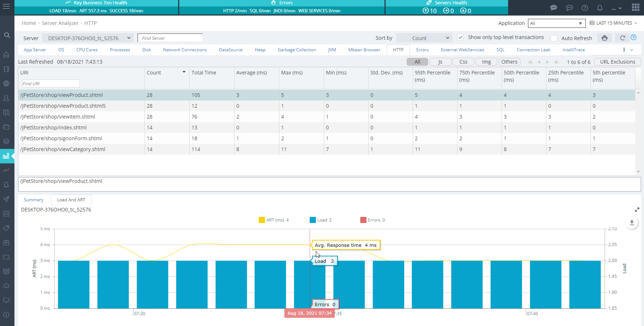Open the help question mark icon
Screen dimensions: 644x326
[634, 38]
